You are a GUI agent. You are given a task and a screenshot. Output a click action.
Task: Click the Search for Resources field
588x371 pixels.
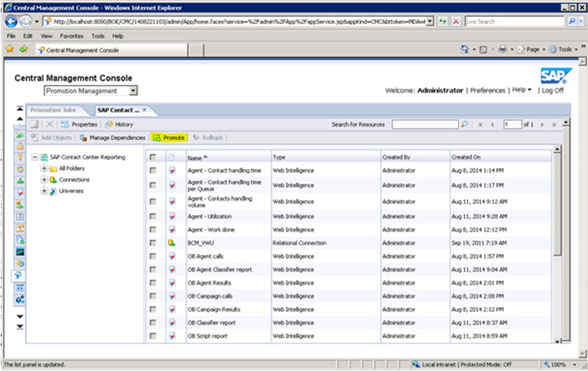[x=424, y=124]
